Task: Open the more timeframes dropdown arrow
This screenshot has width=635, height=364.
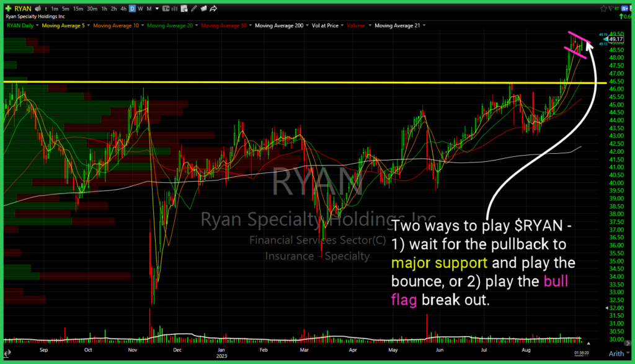Action: point(157,9)
